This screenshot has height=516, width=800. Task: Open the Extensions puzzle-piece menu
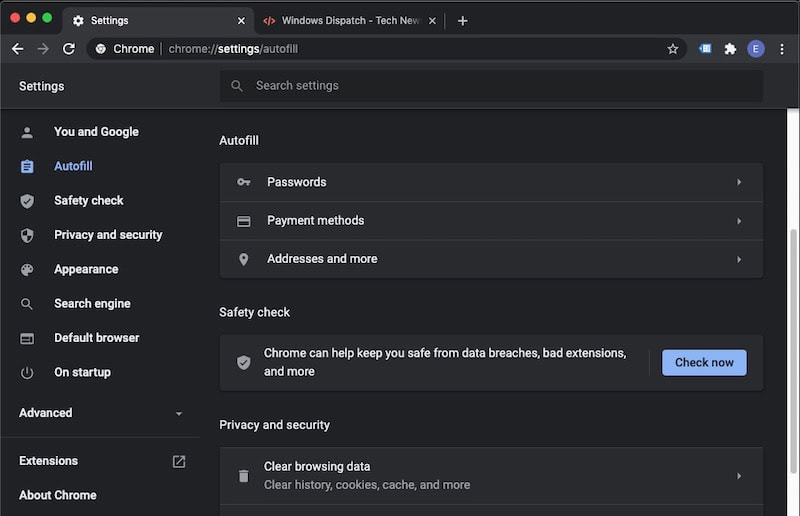point(730,49)
